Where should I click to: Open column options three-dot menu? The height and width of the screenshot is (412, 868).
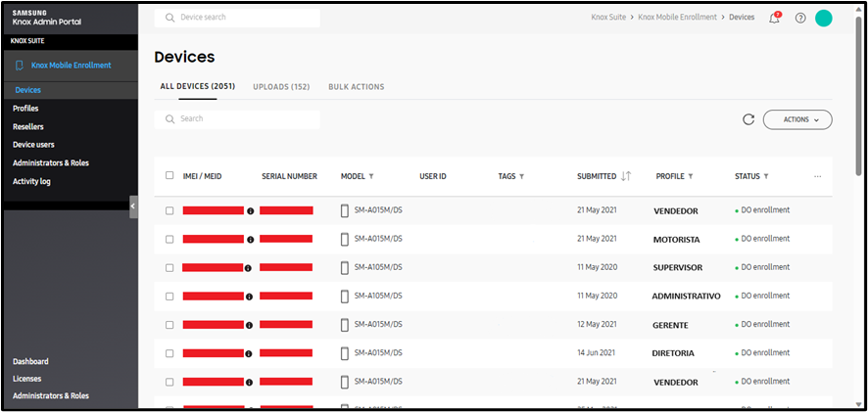[x=818, y=176]
